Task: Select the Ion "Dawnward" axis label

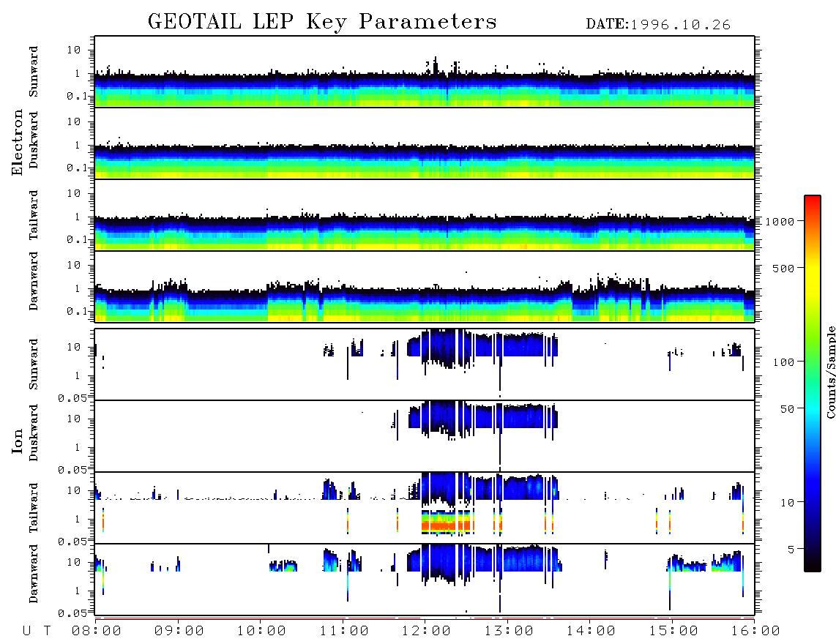Action: 34,574
